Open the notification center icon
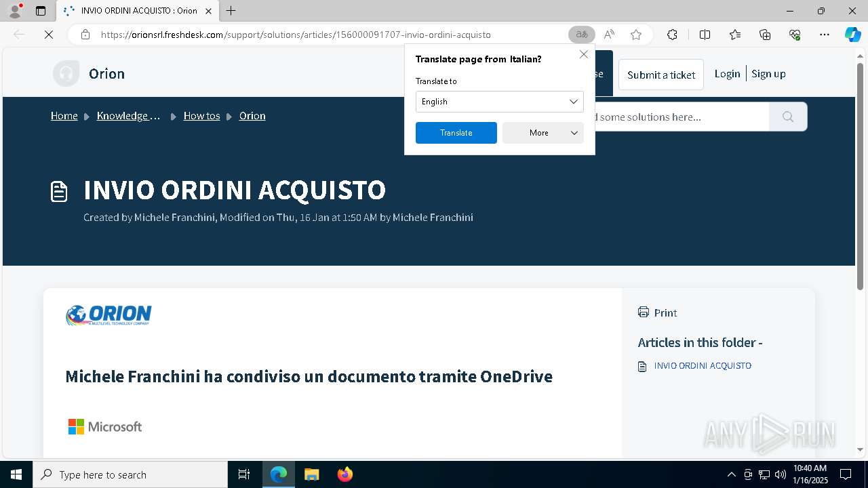Viewport: 868px width, 488px height. click(846, 474)
